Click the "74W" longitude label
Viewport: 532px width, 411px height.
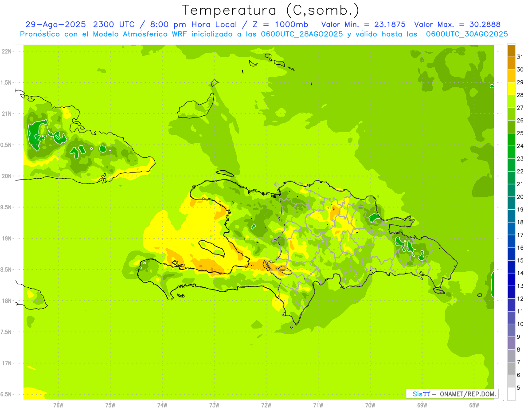click(162, 405)
